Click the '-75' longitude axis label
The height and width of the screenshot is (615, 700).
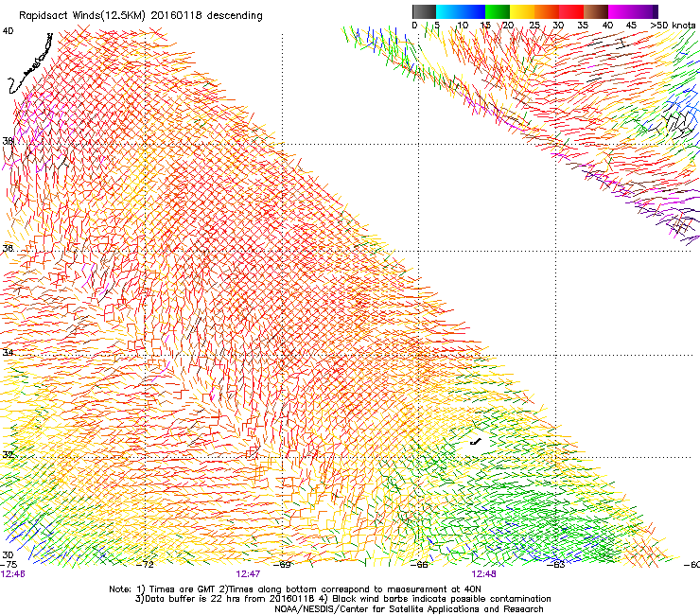click(8, 565)
